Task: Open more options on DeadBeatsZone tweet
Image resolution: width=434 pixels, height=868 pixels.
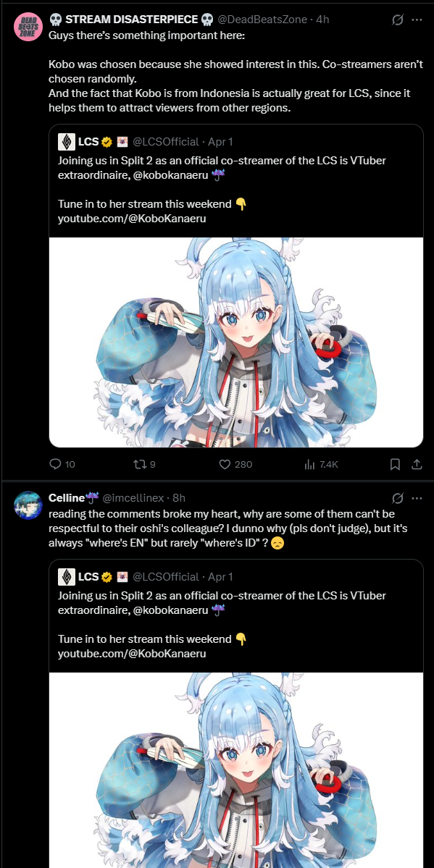Action: coord(417,20)
